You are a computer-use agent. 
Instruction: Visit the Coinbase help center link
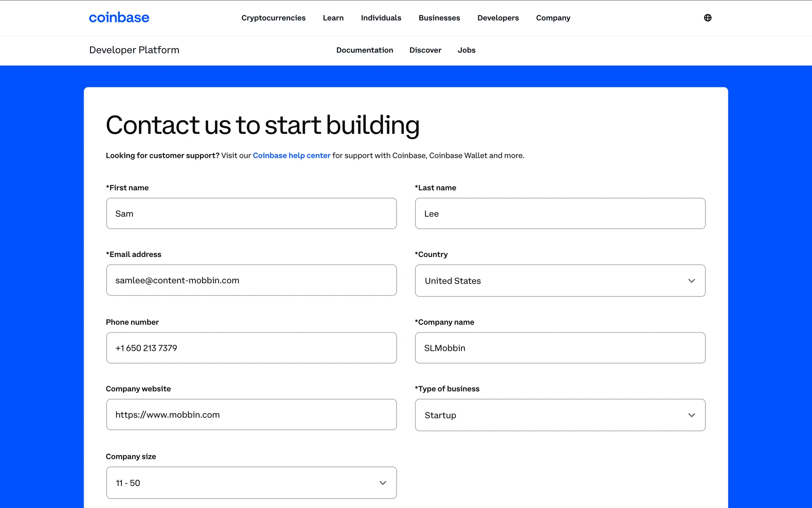coord(291,155)
